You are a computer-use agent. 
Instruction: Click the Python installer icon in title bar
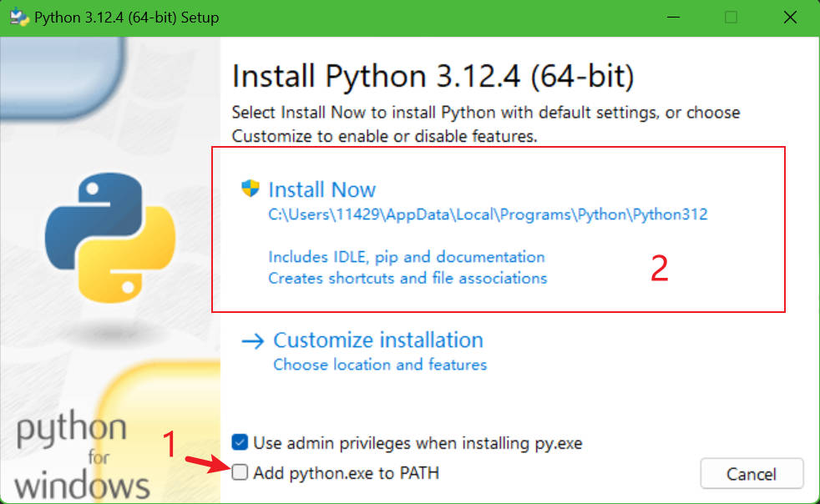pos(19,18)
